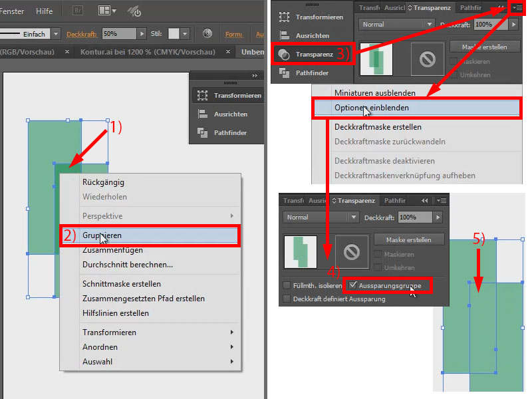Open the Ausrichten panel icon in left dock

(x=203, y=114)
